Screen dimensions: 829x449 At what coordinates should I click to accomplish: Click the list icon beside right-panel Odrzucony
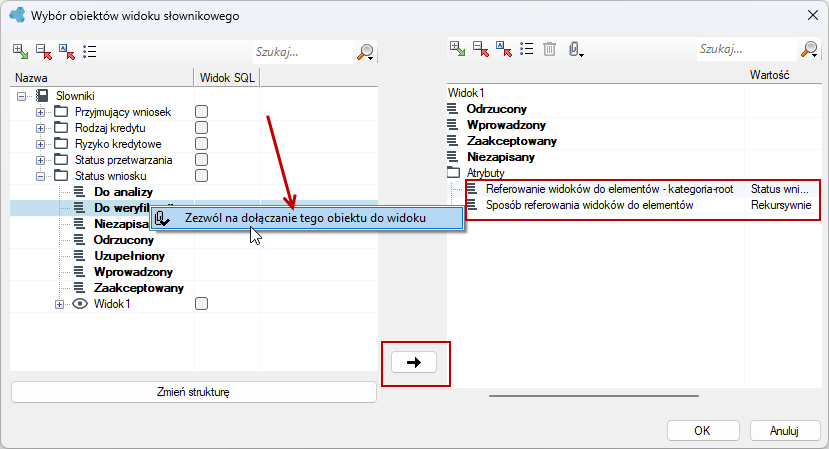coord(452,108)
